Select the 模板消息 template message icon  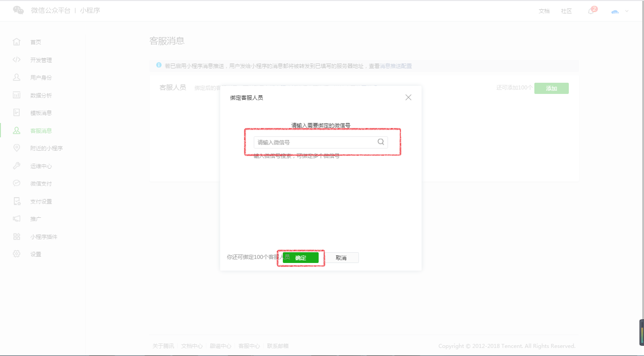coord(17,112)
